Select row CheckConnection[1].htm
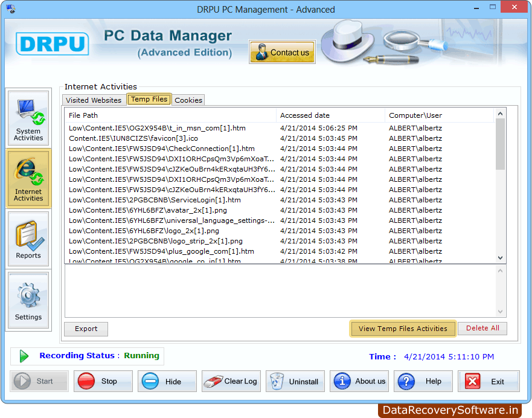Image resolution: width=532 pixels, height=418 pixels. (x=280, y=149)
